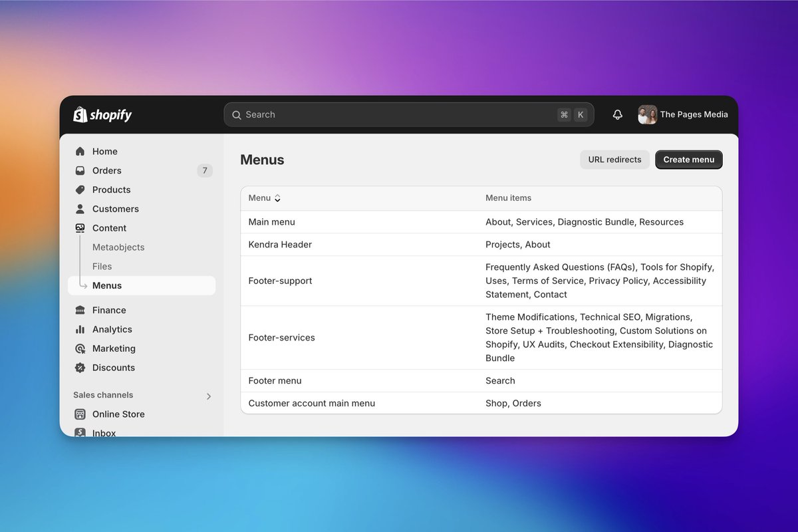Open the notifications bell

pos(617,114)
